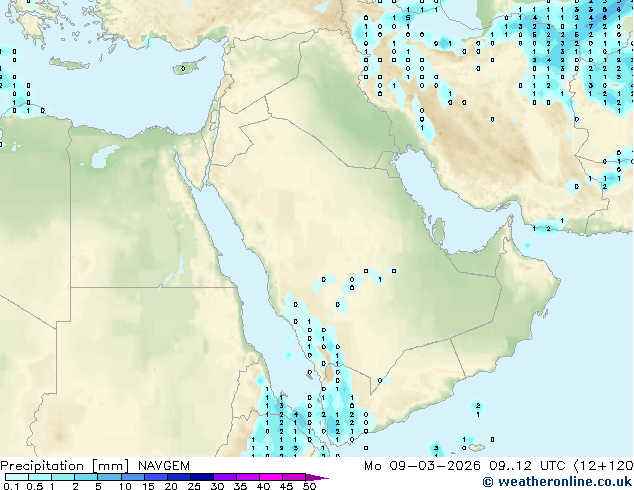Viewport: 634px width, 490px height.
Task: Click the island of Crete on map
Action: (69, 63)
